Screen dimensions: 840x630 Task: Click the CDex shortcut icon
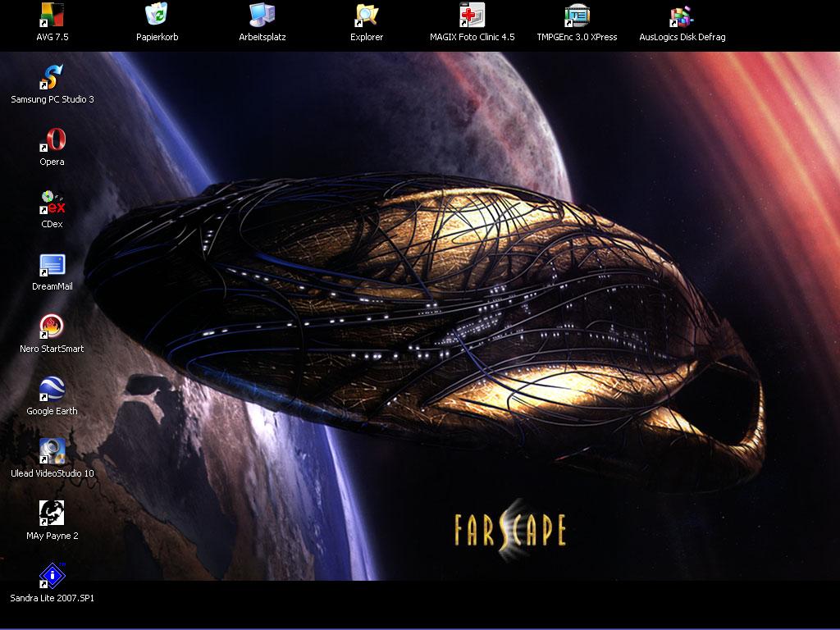[52, 203]
